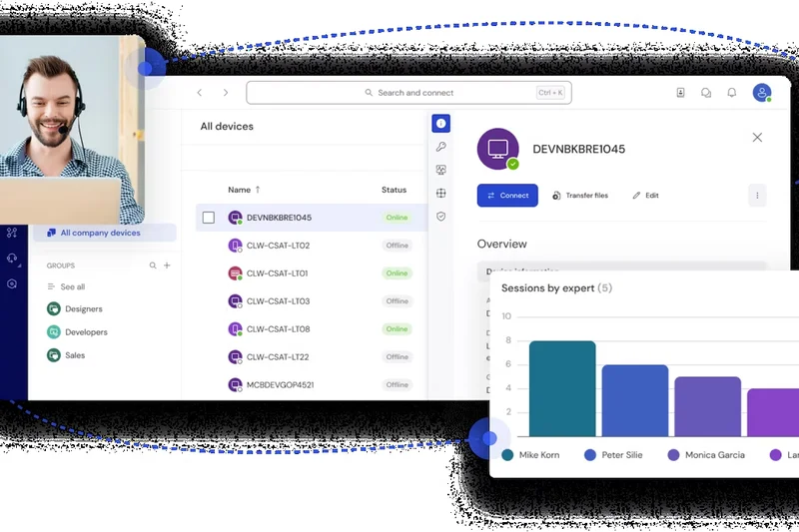Image resolution: width=799 pixels, height=532 pixels.
Task: Open the Designers group
Action: (x=74, y=308)
